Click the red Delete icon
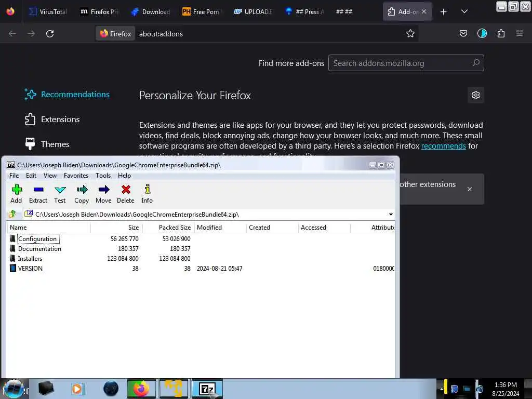The width and height of the screenshot is (532, 399). click(126, 194)
